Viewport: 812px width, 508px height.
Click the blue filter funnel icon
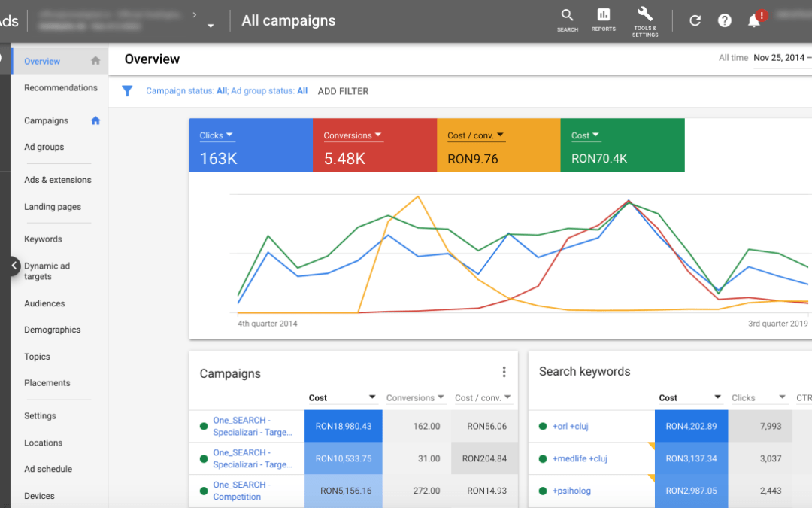[127, 91]
